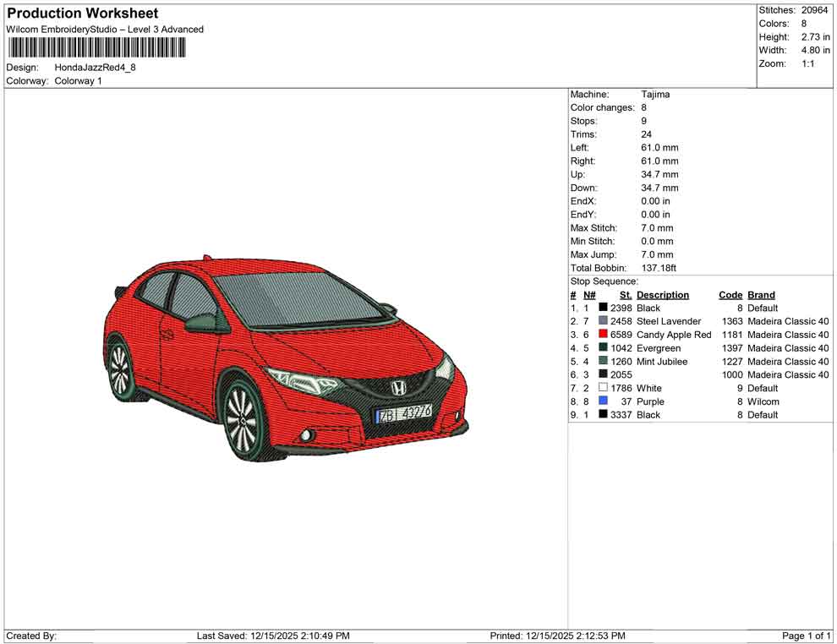Click the Zoom 1:1 value
Image resolution: width=837 pixels, height=644 pixels.
(x=810, y=63)
